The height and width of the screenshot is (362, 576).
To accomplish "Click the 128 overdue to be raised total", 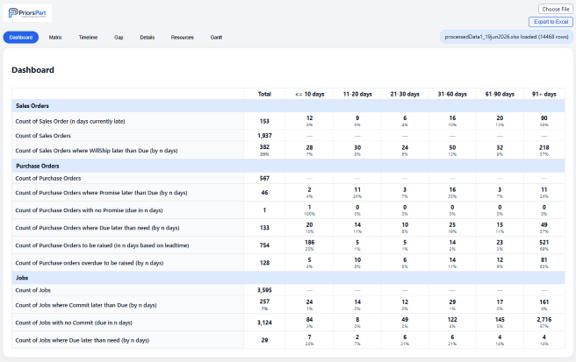I will click(264, 263).
